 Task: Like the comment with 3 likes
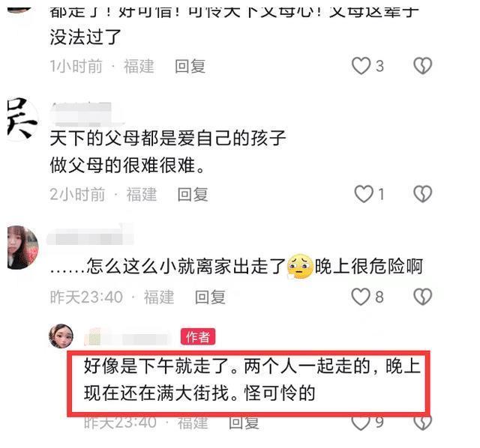point(361,66)
